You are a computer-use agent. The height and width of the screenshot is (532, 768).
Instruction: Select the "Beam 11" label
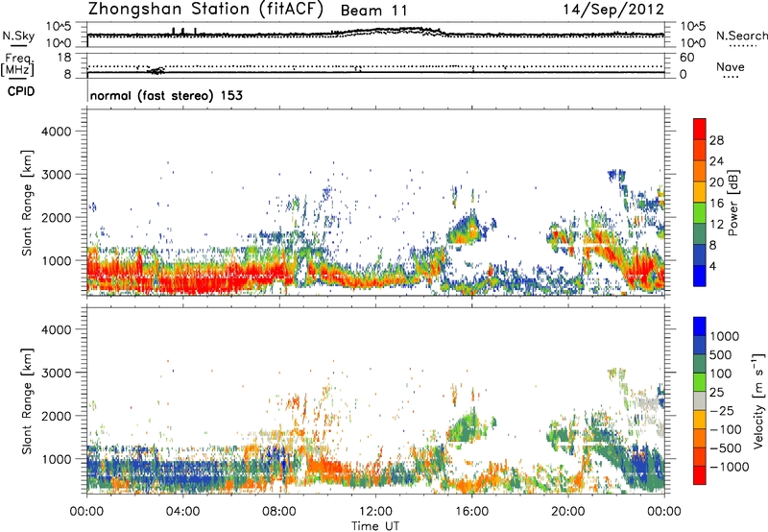[x=373, y=11]
